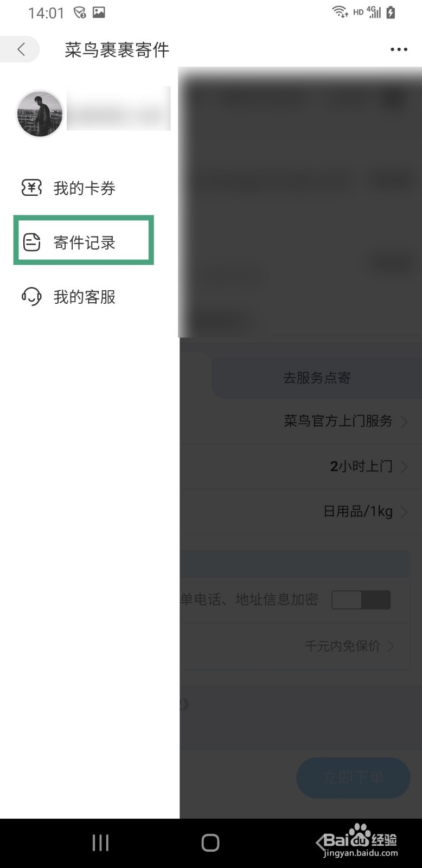
Task: Tap the Android home button
Action: (x=210, y=843)
